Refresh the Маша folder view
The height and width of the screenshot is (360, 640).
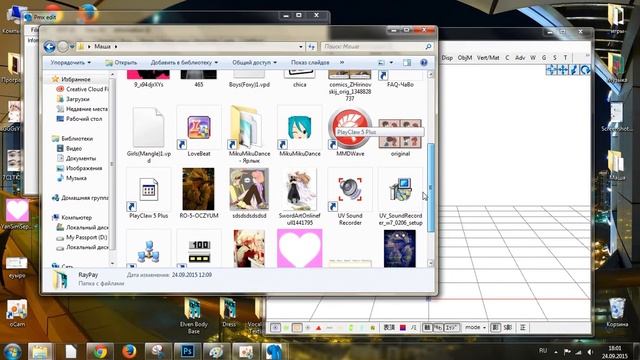click(311, 47)
